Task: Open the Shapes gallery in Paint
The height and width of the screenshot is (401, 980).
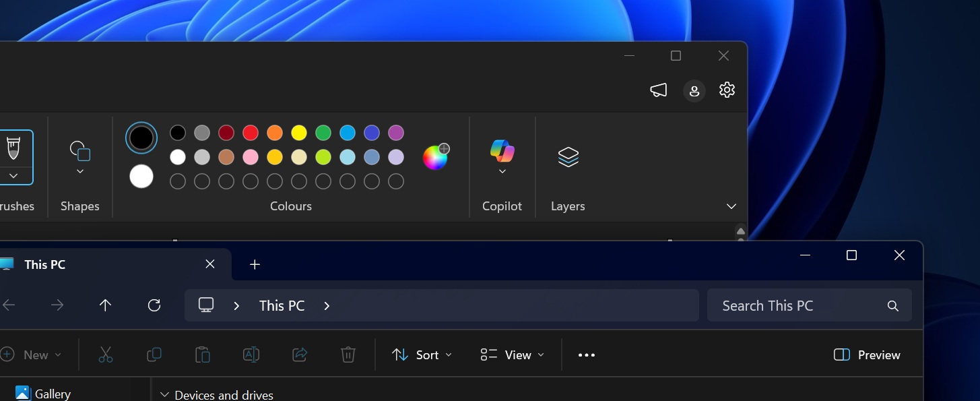Action: [x=80, y=151]
